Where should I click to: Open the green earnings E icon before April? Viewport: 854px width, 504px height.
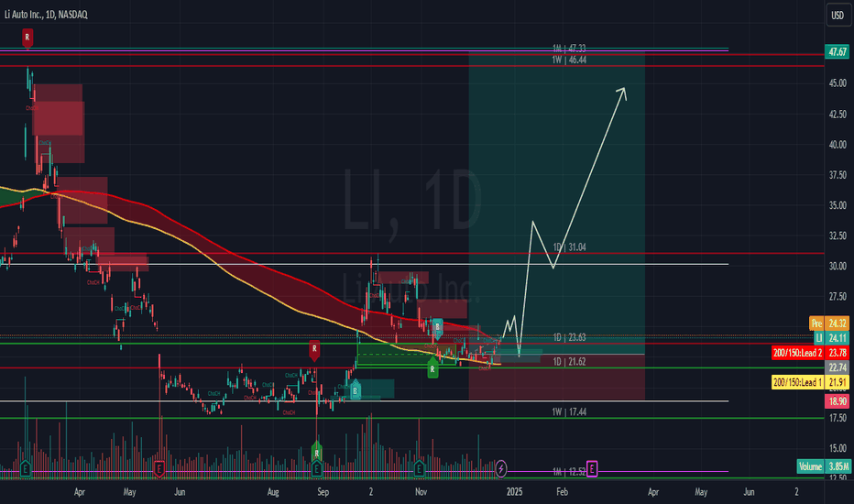coord(25,468)
